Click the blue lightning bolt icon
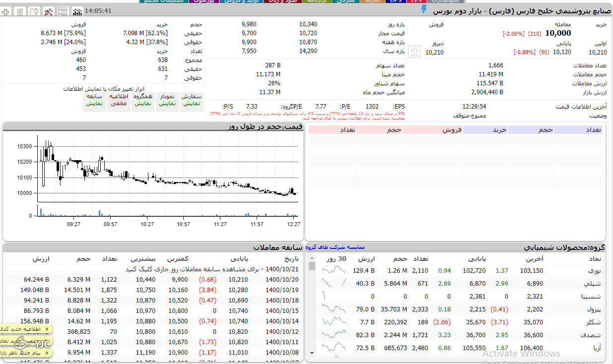This screenshot has height=364, width=613. [423, 9]
